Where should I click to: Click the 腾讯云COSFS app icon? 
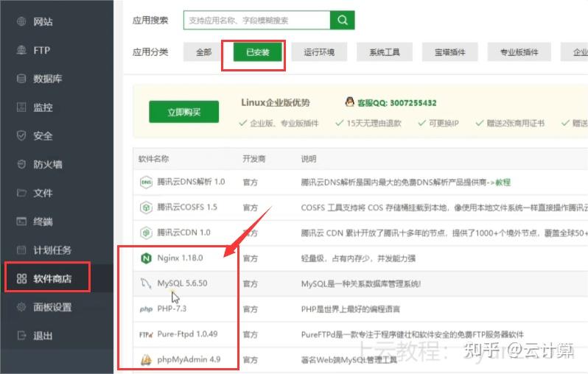pyautogui.click(x=146, y=207)
